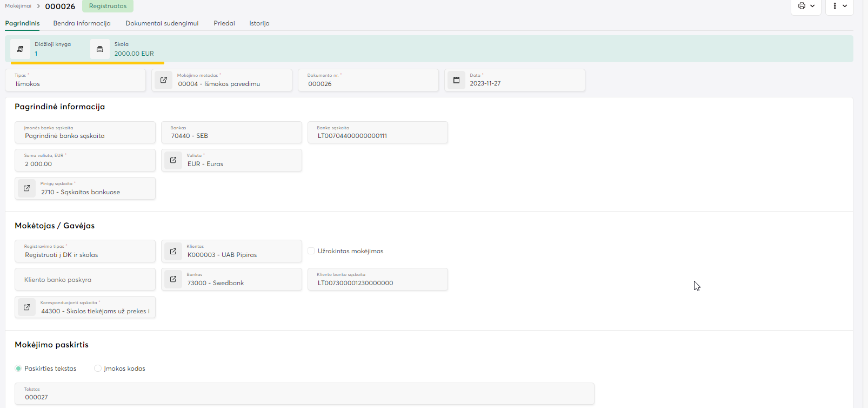
Task: Open the Tipas Išmokos dropdown field
Action: pyautogui.click(x=76, y=80)
